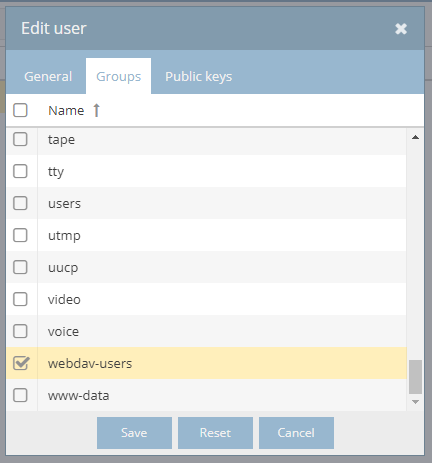This screenshot has height=463, width=432.
Task: Enable the video group checkbox
Action: click(x=20, y=299)
